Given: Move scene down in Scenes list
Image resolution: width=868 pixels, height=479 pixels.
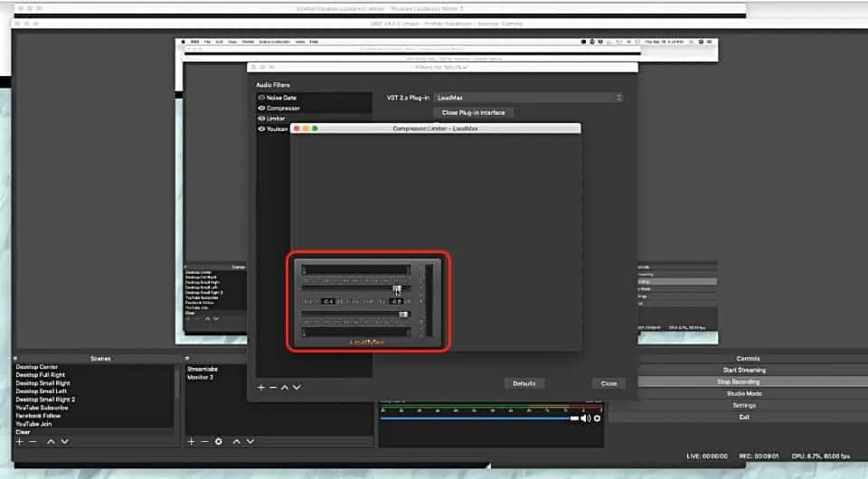Looking at the screenshot, I should 65,441.
